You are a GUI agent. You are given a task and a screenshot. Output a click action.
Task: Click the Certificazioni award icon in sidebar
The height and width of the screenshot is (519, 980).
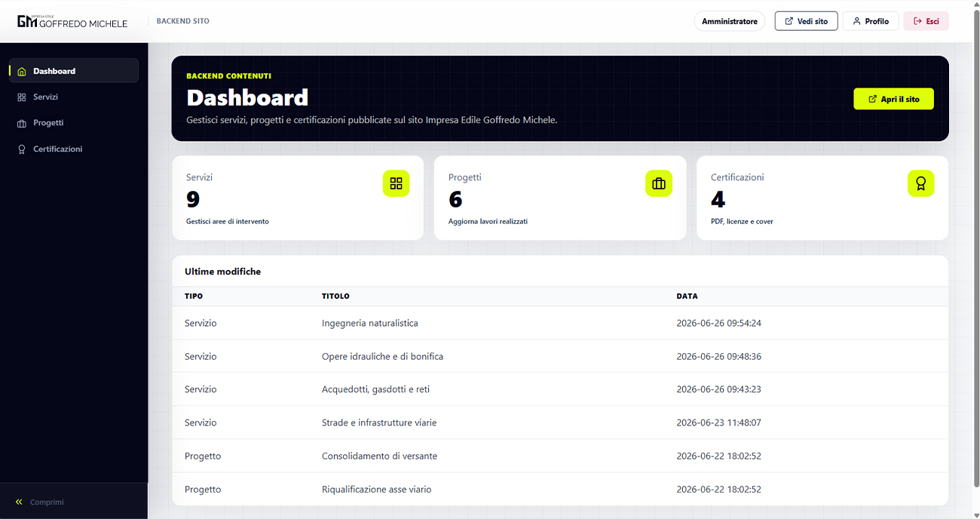pyautogui.click(x=22, y=149)
